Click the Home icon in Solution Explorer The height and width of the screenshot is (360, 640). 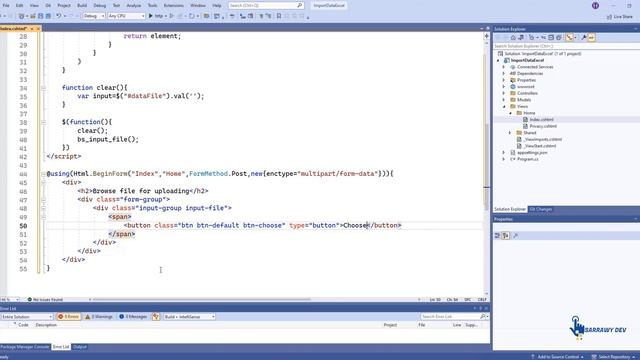click(x=513, y=38)
